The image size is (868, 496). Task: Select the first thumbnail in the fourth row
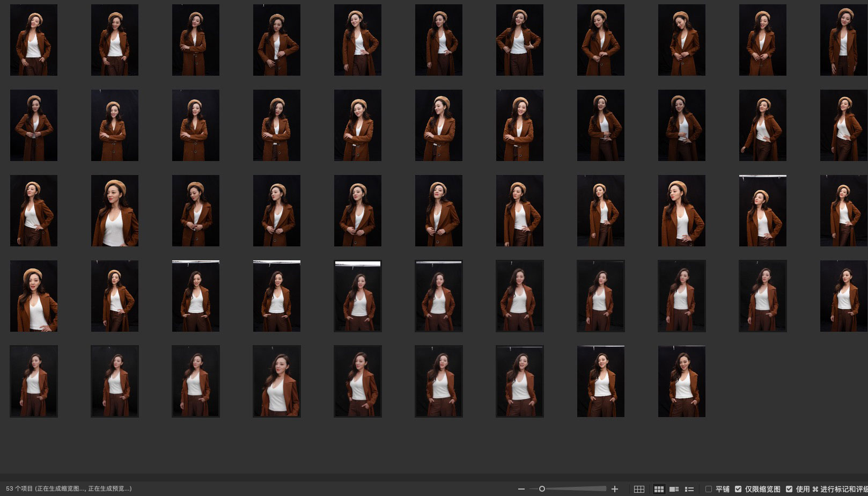click(x=34, y=296)
